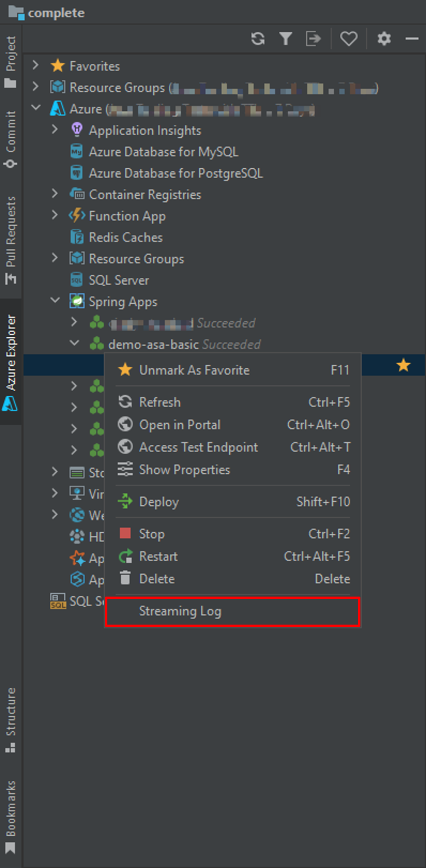426x868 pixels.
Task: Click the sign-out icon in the toolbar
Action: click(x=313, y=39)
